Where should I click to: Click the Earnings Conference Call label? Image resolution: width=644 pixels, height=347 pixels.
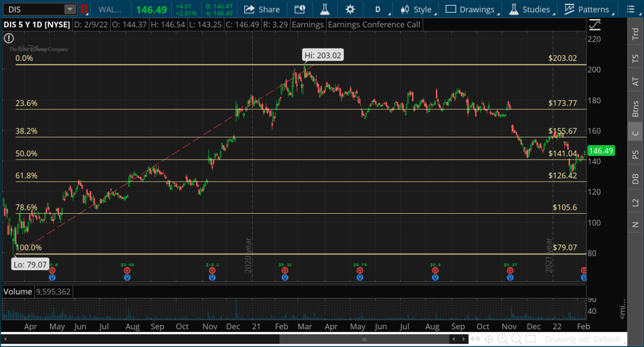tap(374, 25)
